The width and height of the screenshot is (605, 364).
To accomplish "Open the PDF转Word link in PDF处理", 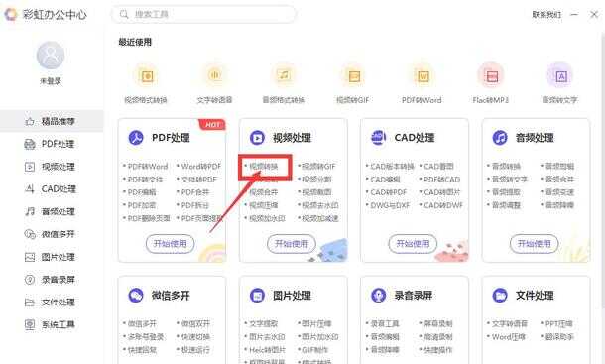I will (x=148, y=167).
